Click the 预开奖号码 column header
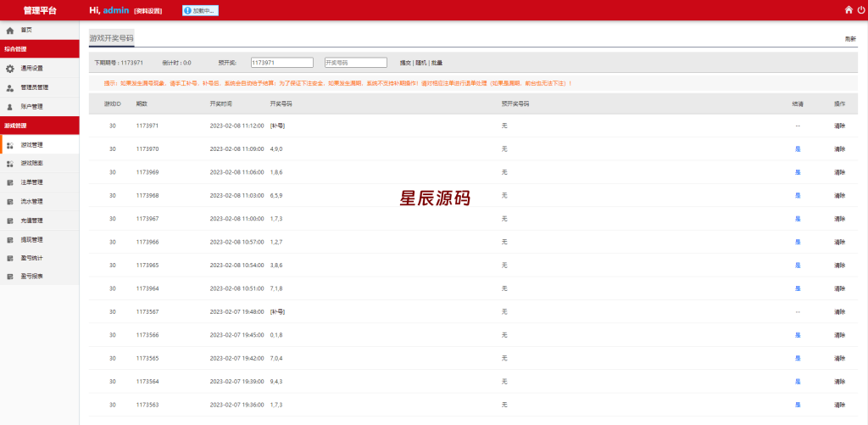Screen dimensions: 868x425 515,104
